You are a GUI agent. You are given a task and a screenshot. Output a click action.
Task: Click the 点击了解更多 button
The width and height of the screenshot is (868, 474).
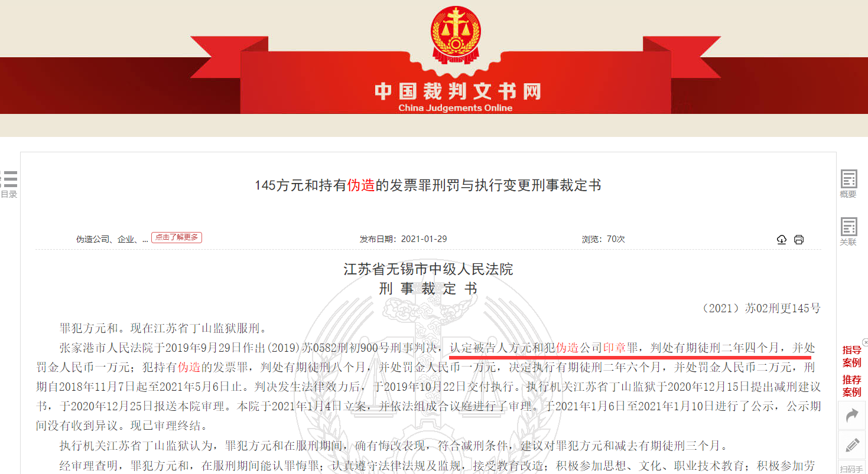177,237
